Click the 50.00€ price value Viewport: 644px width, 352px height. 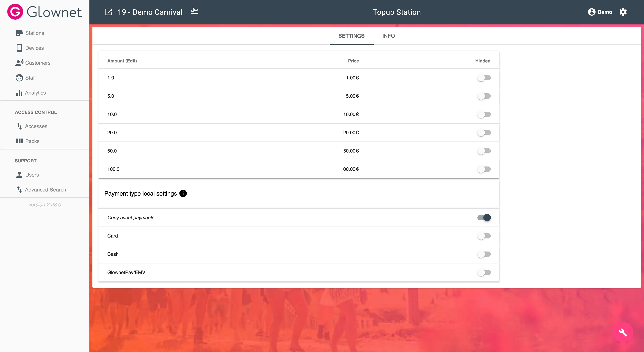click(x=351, y=151)
